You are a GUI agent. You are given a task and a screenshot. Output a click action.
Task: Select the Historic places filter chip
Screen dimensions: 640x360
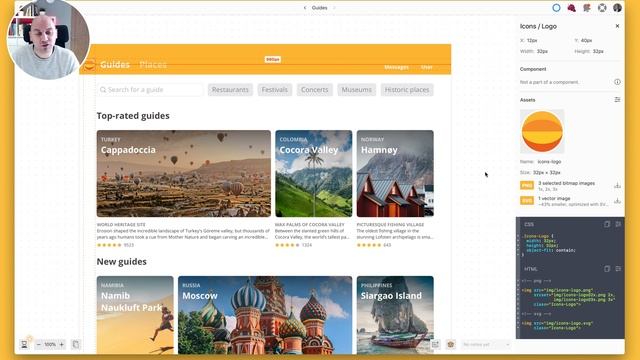(x=407, y=90)
